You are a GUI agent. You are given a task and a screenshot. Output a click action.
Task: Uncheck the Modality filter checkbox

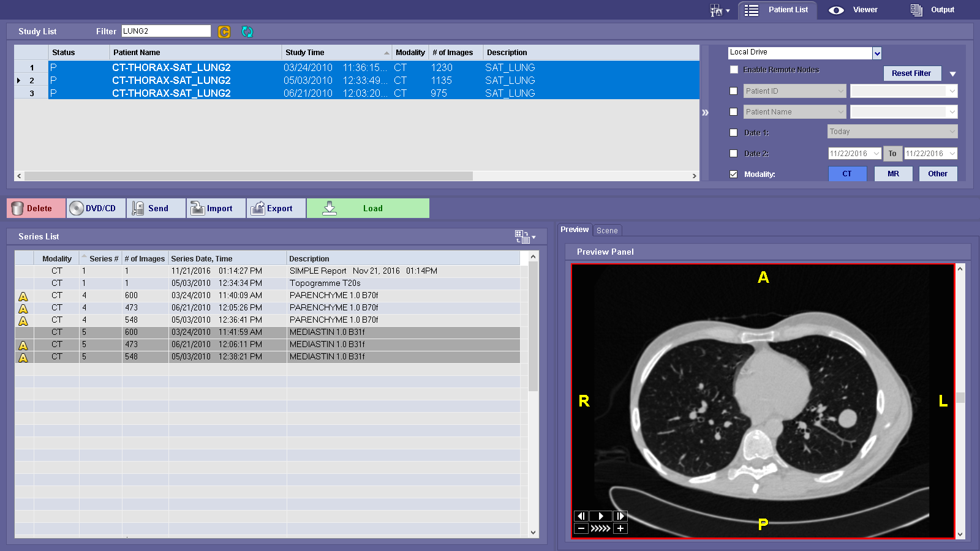(734, 174)
